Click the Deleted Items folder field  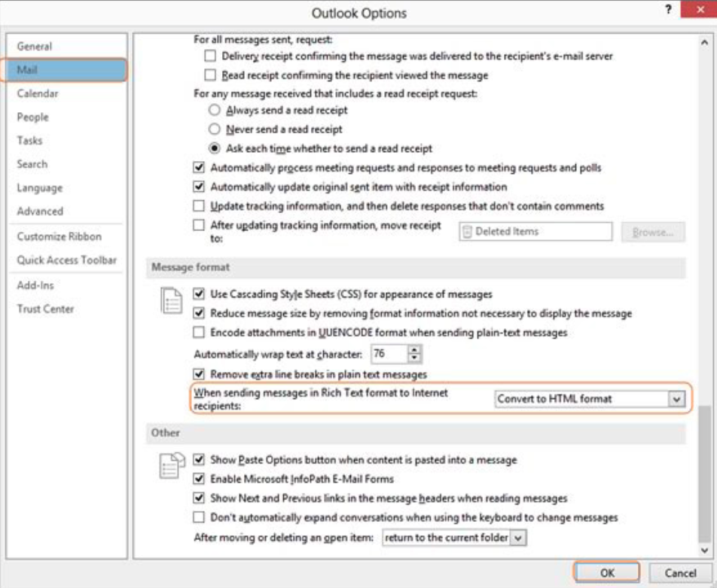point(536,232)
